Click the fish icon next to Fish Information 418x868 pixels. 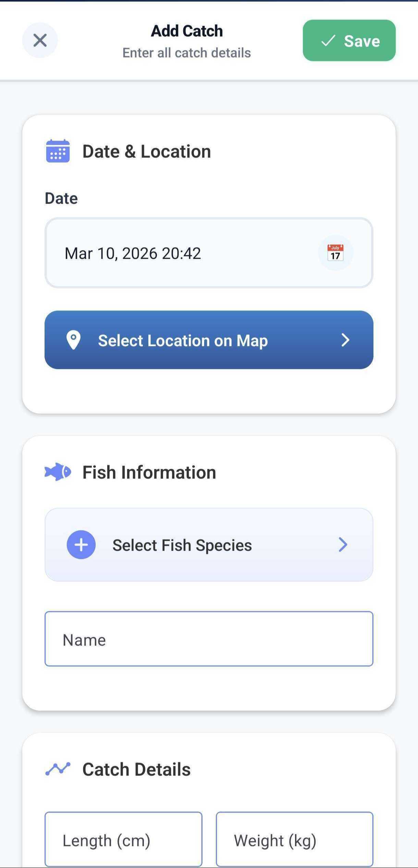[x=58, y=472]
